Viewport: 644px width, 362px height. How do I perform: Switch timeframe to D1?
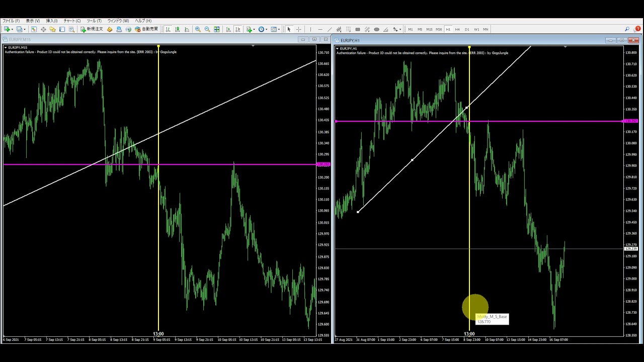tap(467, 29)
